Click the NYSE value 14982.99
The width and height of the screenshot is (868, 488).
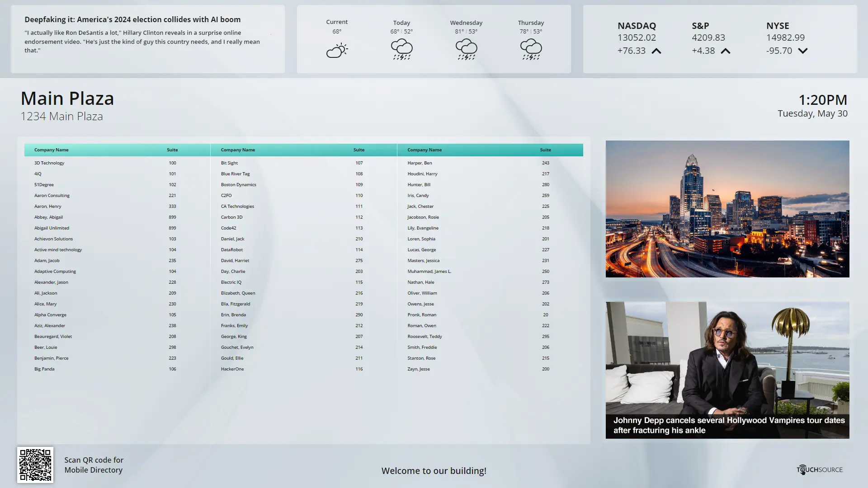click(785, 38)
